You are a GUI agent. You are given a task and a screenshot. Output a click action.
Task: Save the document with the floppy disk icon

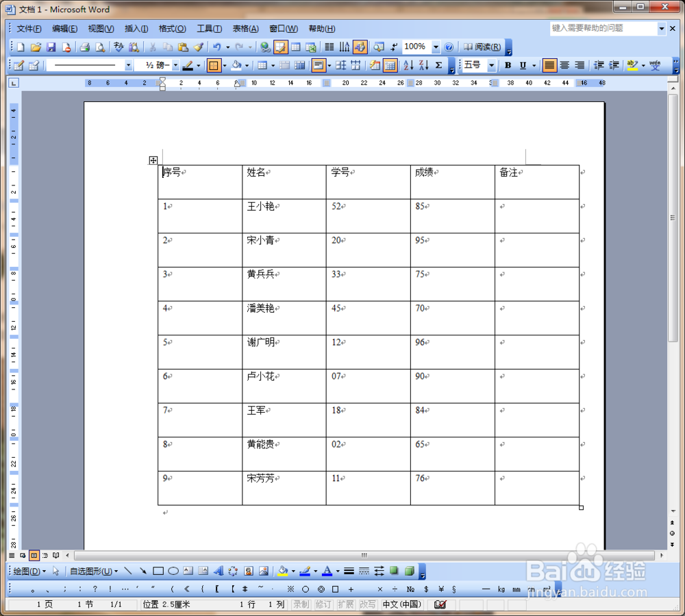[x=51, y=47]
